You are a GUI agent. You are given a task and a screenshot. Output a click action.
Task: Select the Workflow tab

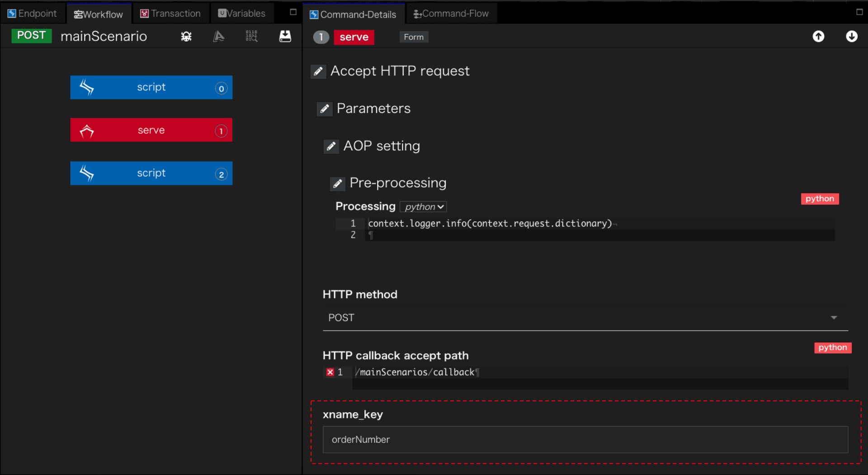click(x=99, y=14)
